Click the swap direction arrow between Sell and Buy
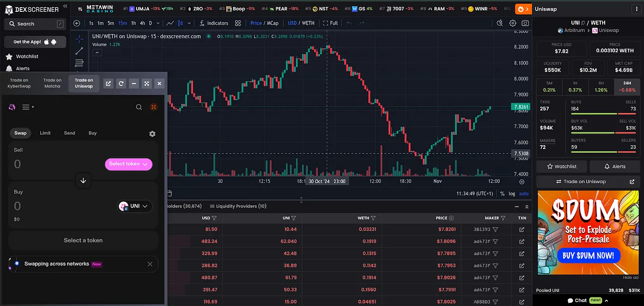Viewport: 644px width, 306px height. click(83, 181)
